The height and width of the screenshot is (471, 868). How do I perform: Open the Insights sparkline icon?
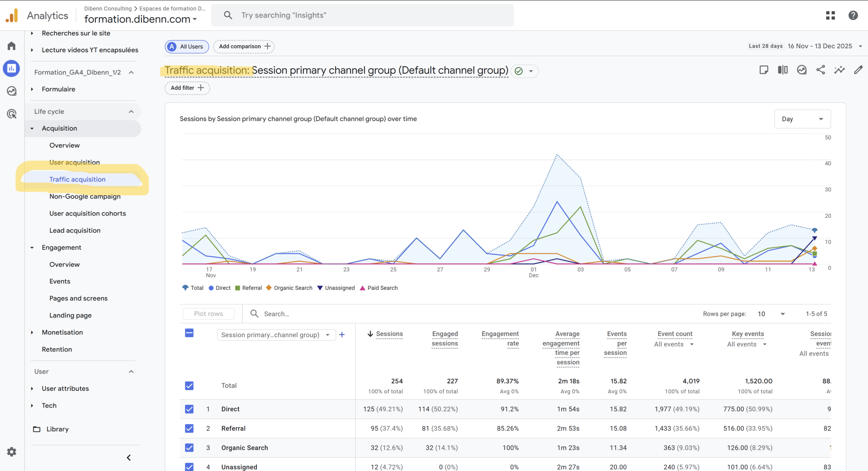840,70
